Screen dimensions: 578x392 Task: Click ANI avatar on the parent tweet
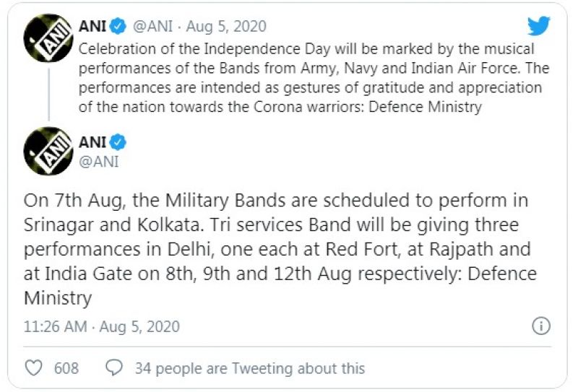[48, 38]
